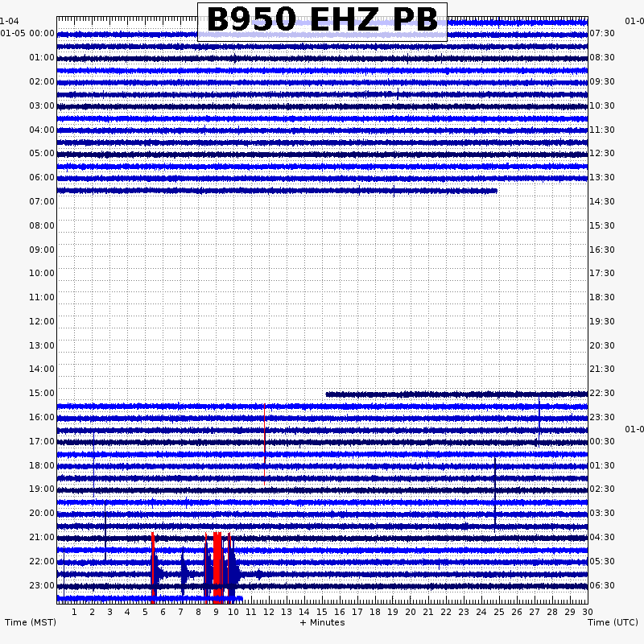This screenshot has width=644, height=644.
Task: Click the 08:30 UTC time label
Action: [602, 57]
